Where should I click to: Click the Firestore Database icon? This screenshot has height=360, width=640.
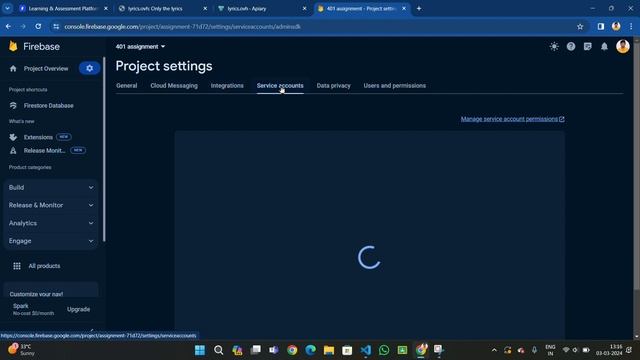point(13,106)
